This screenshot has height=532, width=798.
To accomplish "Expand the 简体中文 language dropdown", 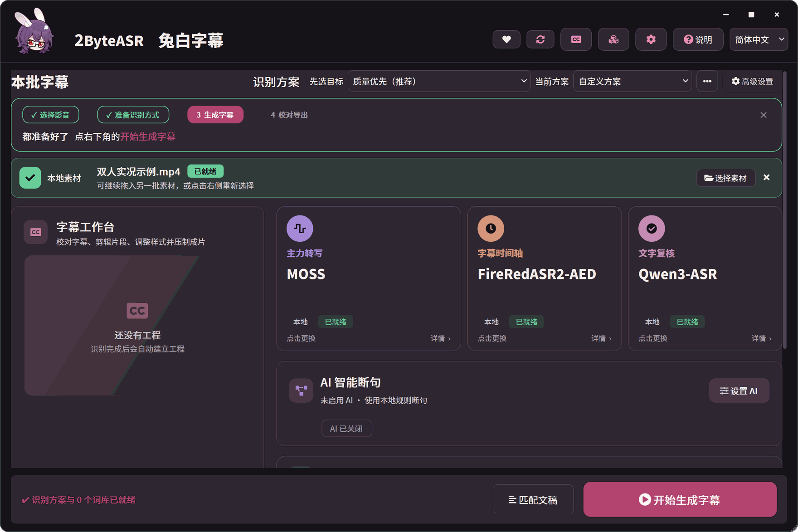I will [759, 39].
